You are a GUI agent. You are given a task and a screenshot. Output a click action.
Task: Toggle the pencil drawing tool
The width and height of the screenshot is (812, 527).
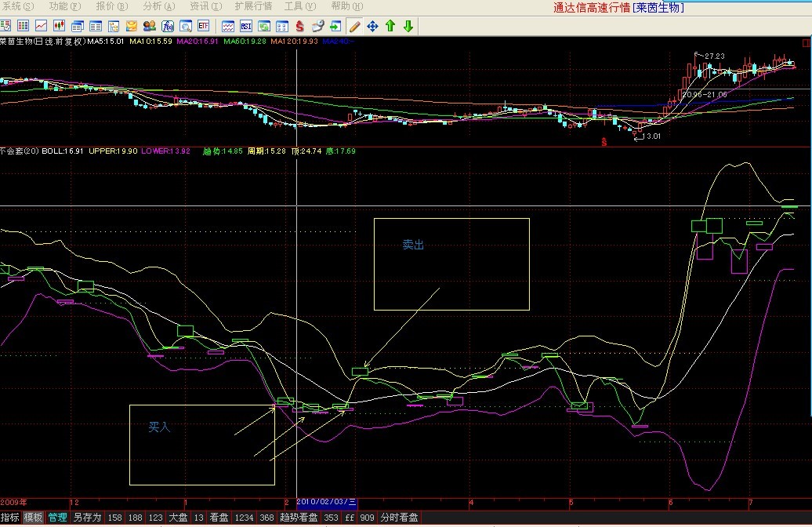pos(354,26)
